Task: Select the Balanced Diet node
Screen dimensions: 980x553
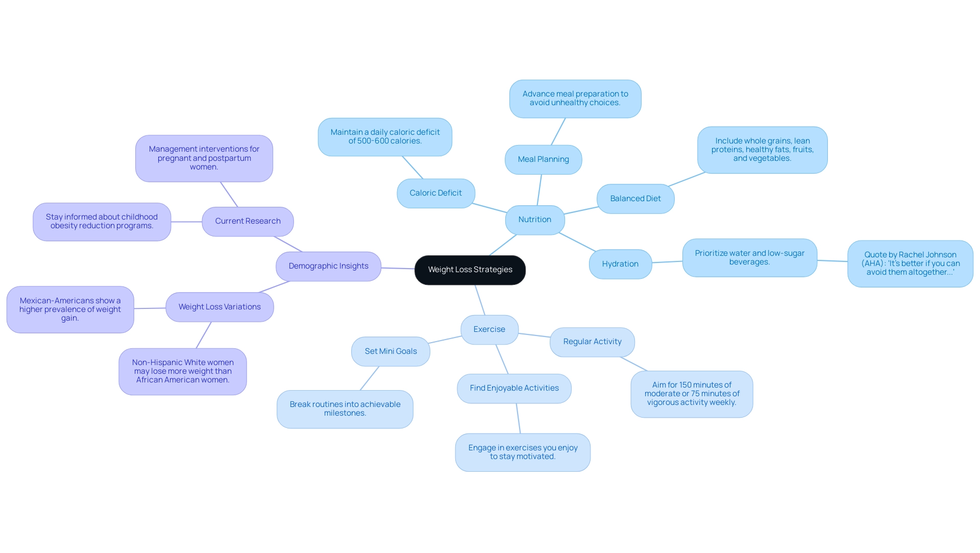Action: click(635, 198)
